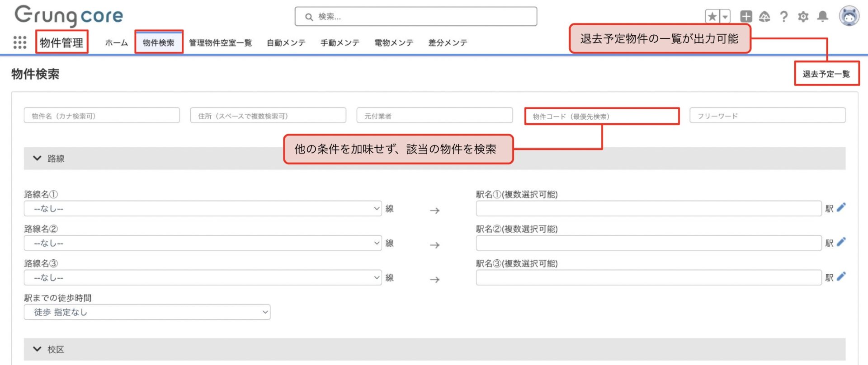The height and width of the screenshot is (365, 868).
Task: Click the user profile avatar
Action: (x=849, y=17)
